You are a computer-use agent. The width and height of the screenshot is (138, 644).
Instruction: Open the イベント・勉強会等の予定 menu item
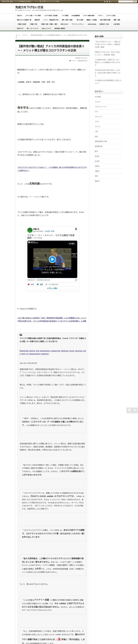tap(51, 20)
